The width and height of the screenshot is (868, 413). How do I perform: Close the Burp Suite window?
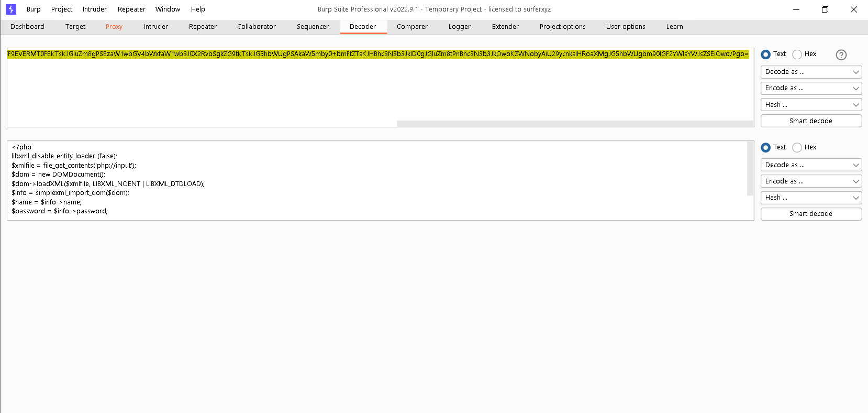(854, 9)
